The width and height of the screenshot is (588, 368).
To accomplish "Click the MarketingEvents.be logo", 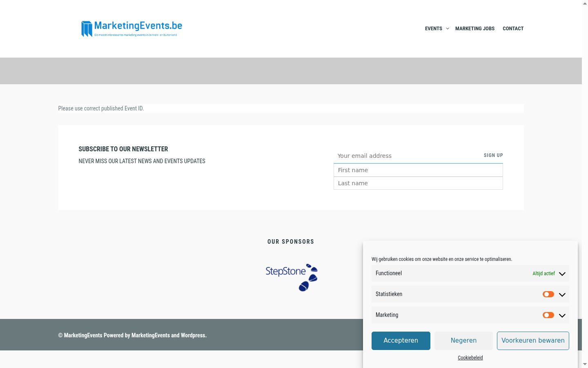I will (131, 29).
